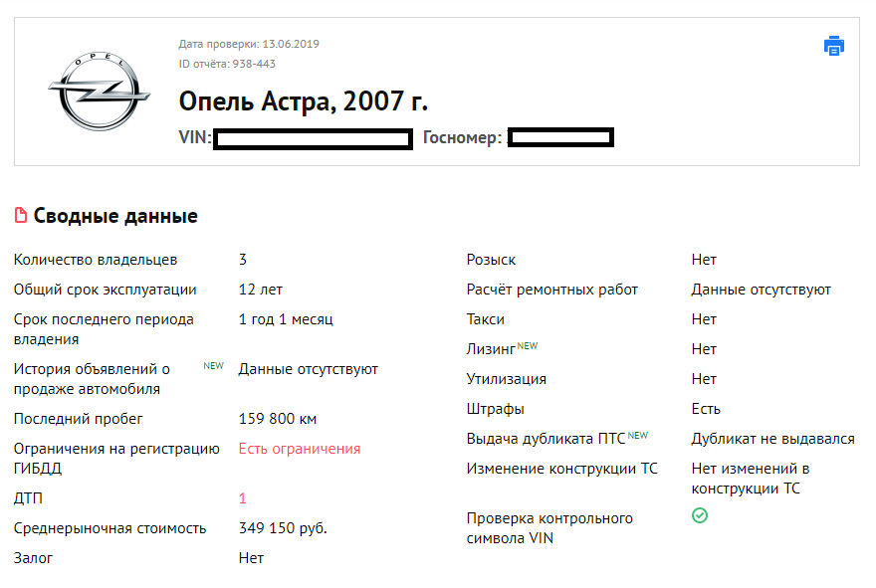
Task: Open the red Есть ограничения link
Action: click(300, 449)
